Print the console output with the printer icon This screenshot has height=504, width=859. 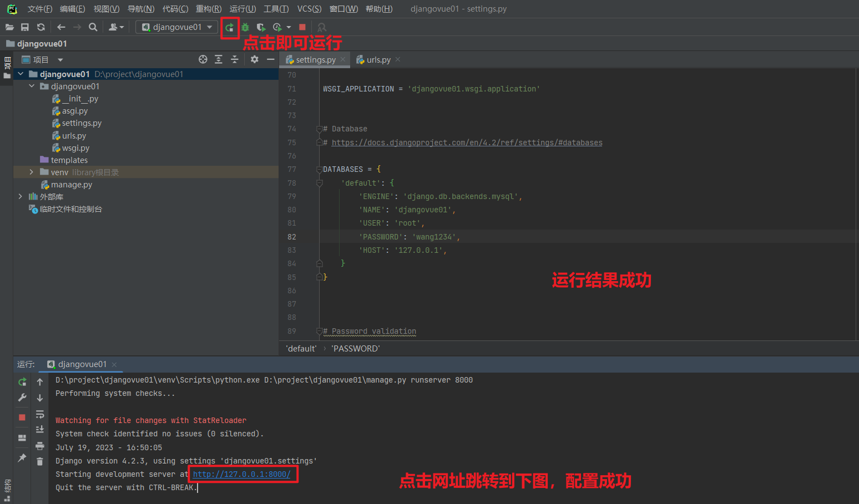coord(40,446)
